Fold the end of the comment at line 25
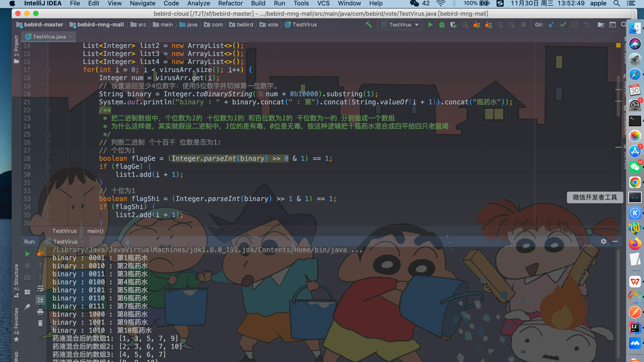Viewport: 644px width, 362px height. (48, 135)
